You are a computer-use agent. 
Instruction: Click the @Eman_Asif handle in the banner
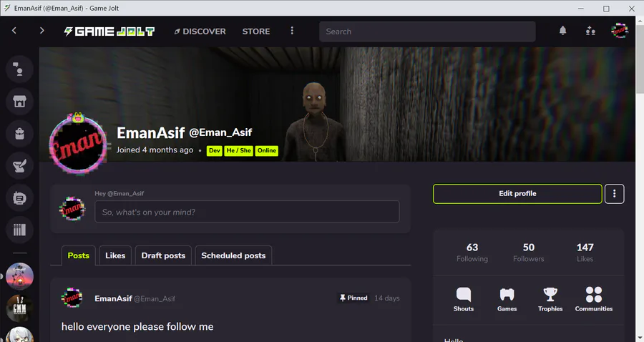point(220,132)
